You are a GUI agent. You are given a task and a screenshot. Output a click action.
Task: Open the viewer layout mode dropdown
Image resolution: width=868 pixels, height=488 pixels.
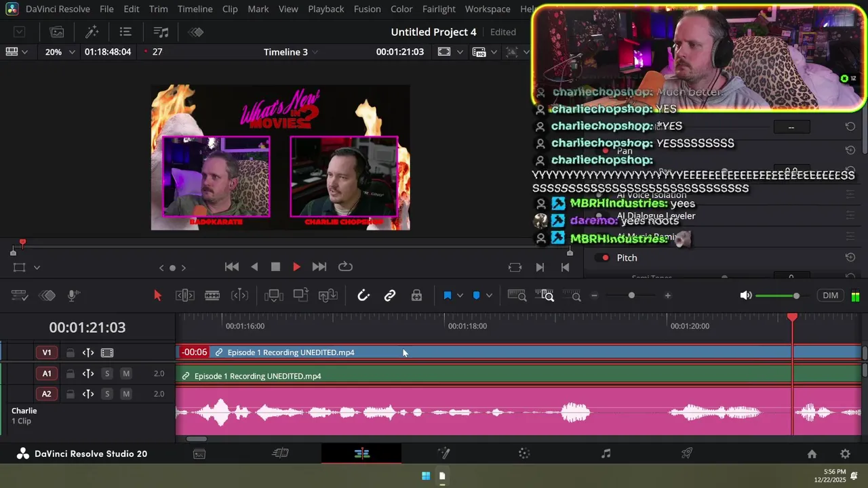click(17, 52)
